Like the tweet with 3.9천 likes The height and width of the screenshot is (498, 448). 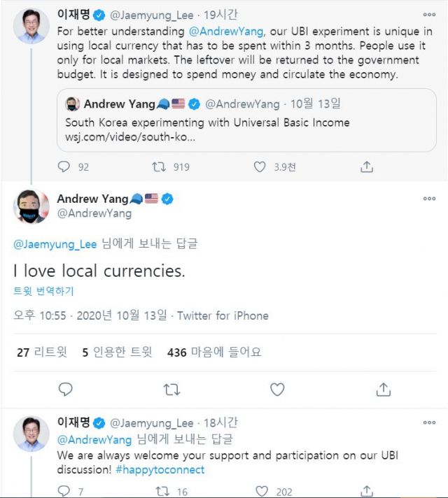pyautogui.click(x=260, y=167)
